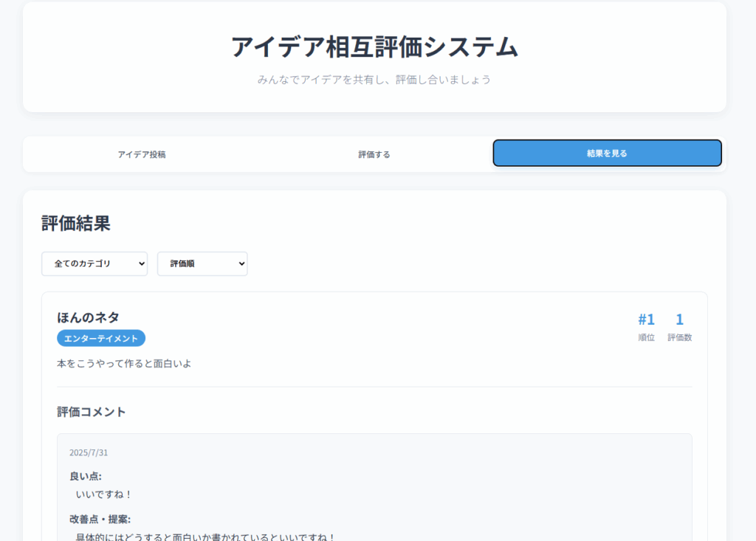Screen dimensions: 756x541
Task: Click the comment date 2025/7/31
Action: 89,452
